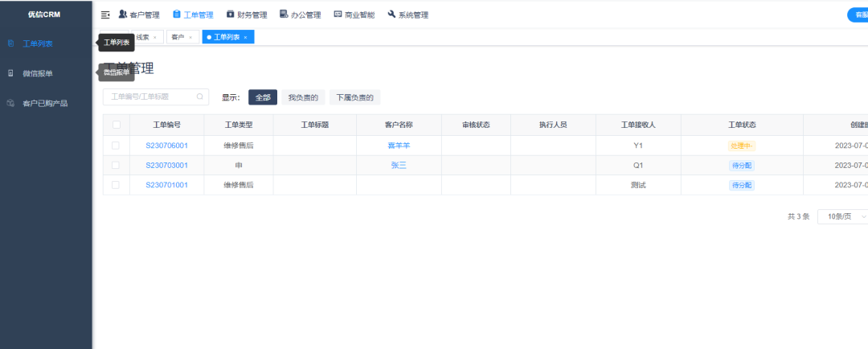Click the 商业智能 icon in top navigation
Screen dimensions: 868x349
click(x=338, y=14)
